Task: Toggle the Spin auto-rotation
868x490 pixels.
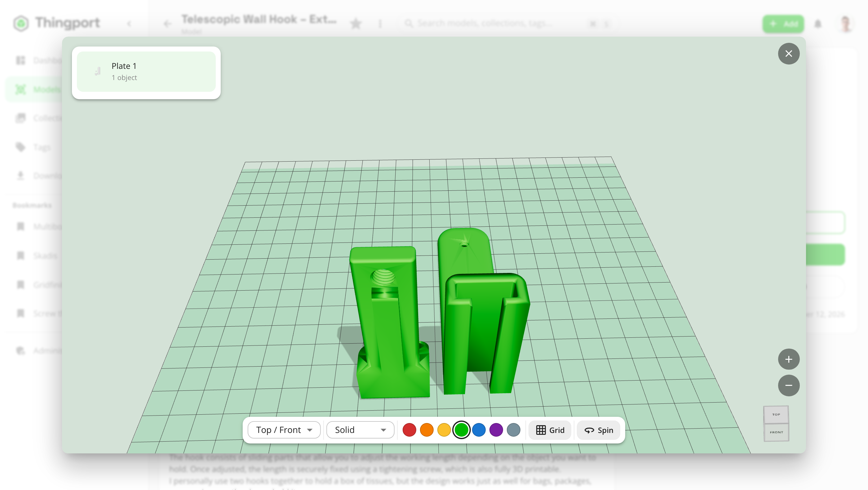Action: [x=598, y=430]
